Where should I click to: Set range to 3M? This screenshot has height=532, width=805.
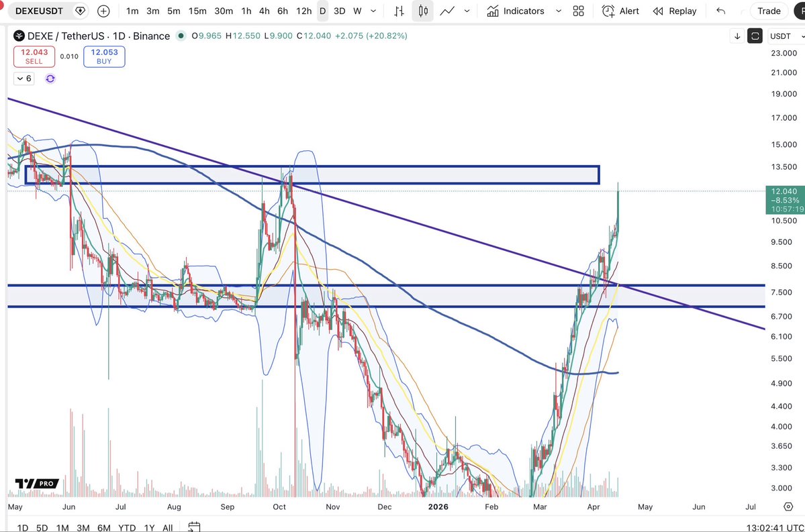click(83, 527)
